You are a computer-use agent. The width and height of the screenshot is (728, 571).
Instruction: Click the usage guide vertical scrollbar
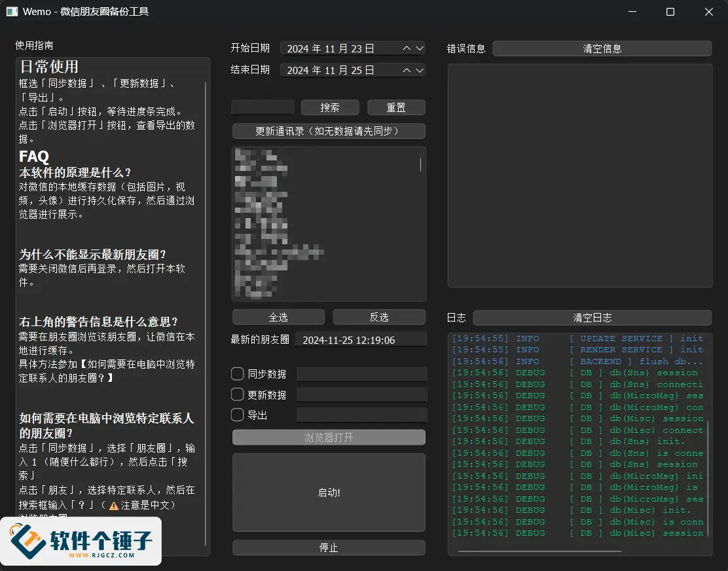[x=205, y=314]
